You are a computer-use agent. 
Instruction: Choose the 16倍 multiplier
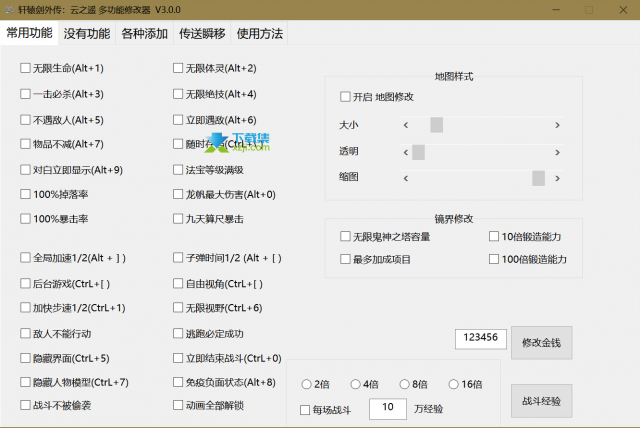[453, 384]
